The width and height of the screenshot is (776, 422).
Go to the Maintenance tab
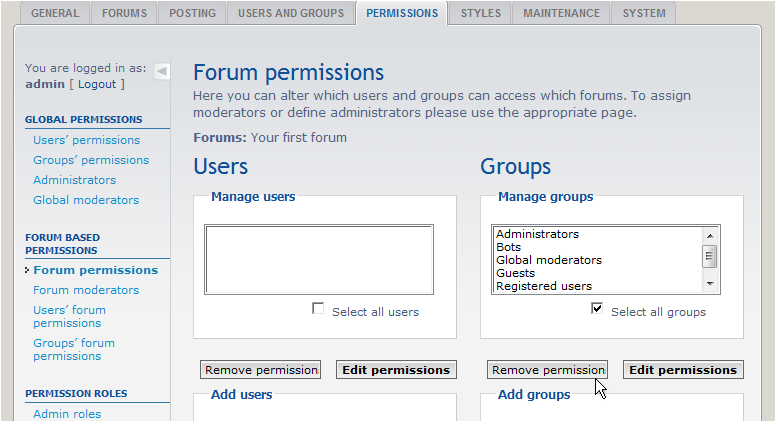(x=561, y=13)
